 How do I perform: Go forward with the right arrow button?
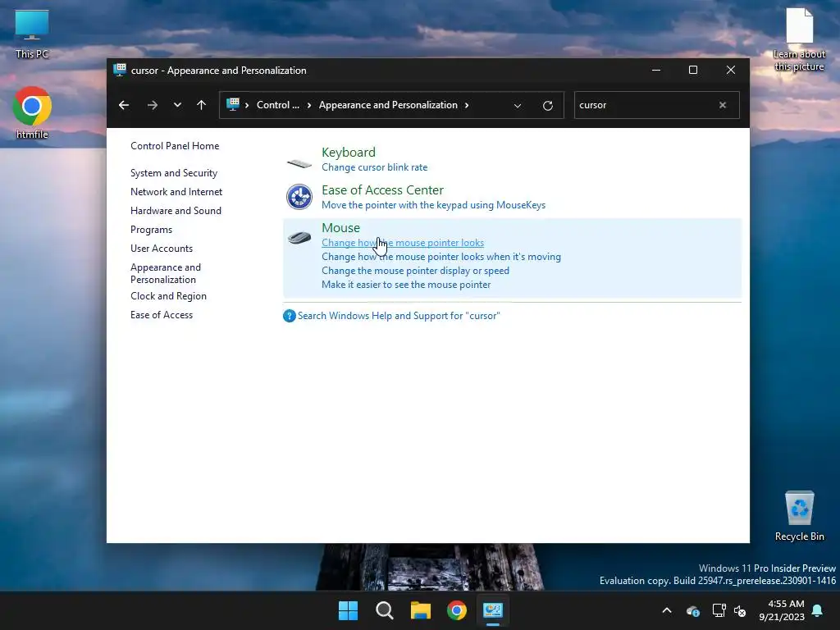coord(152,105)
